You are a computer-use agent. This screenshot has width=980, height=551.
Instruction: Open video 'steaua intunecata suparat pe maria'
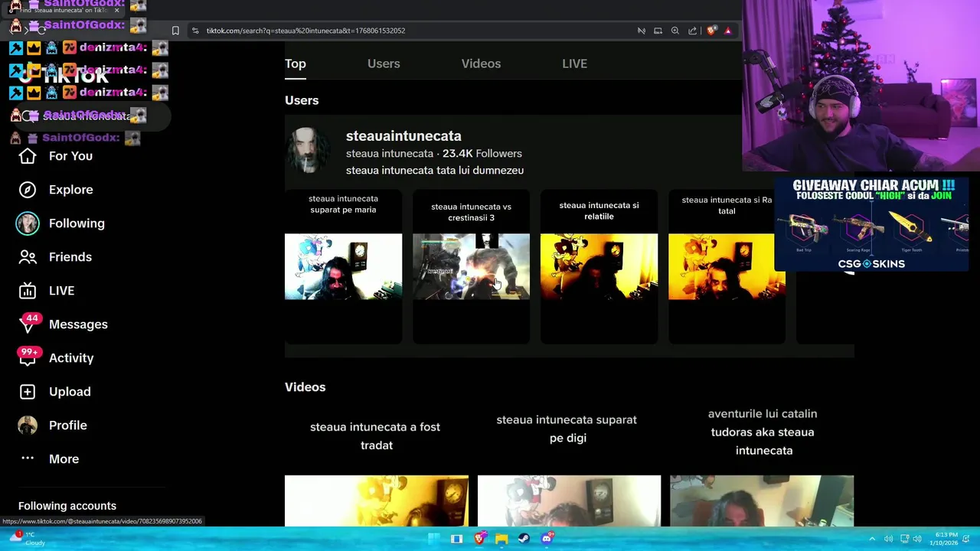343,266
